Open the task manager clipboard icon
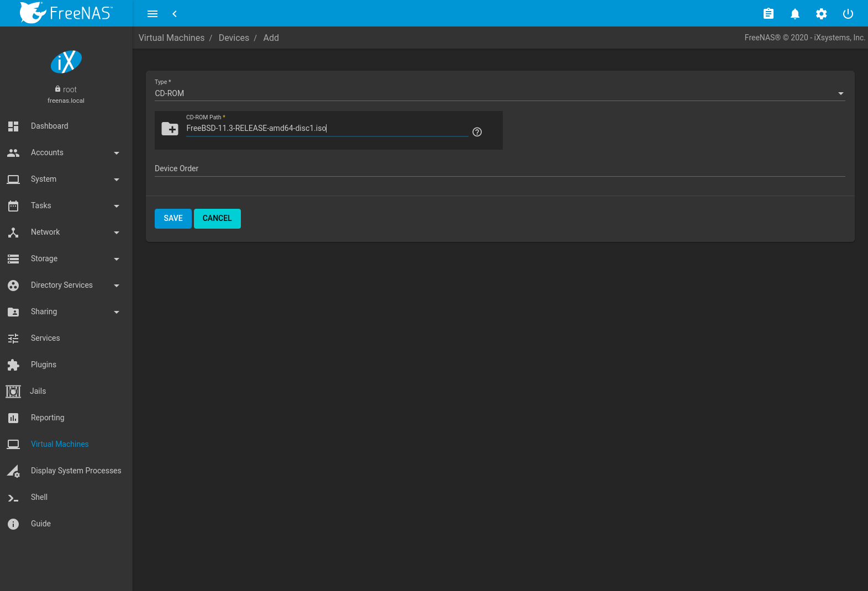The width and height of the screenshot is (868, 591). click(768, 14)
